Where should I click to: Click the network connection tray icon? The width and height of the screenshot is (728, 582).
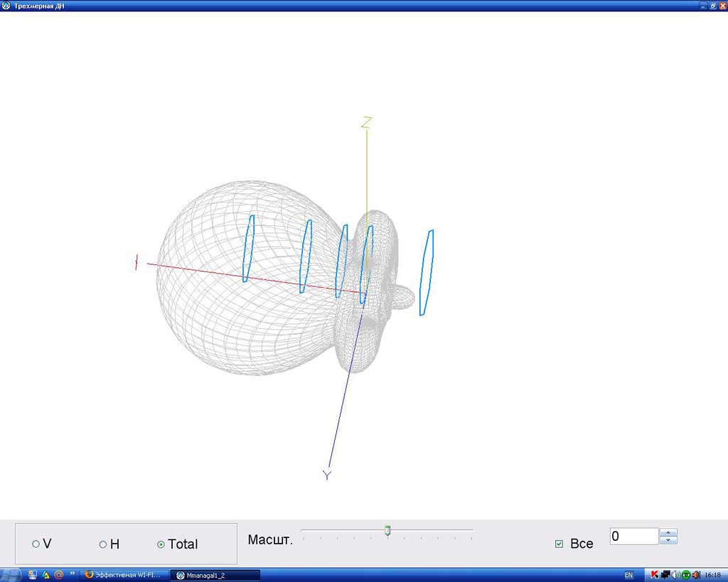pos(665,575)
